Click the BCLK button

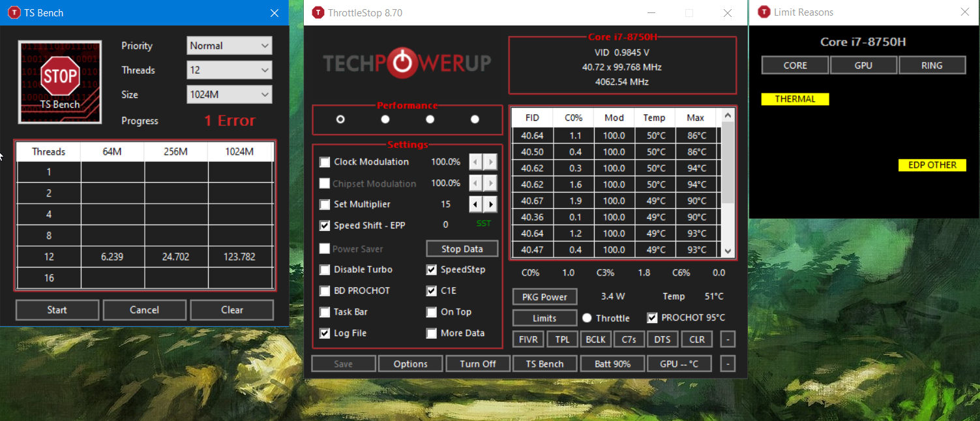(596, 339)
